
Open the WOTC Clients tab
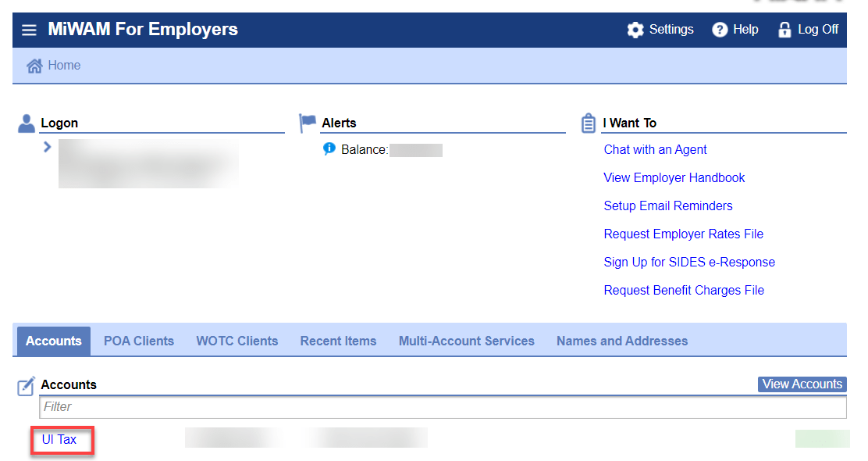coord(237,341)
